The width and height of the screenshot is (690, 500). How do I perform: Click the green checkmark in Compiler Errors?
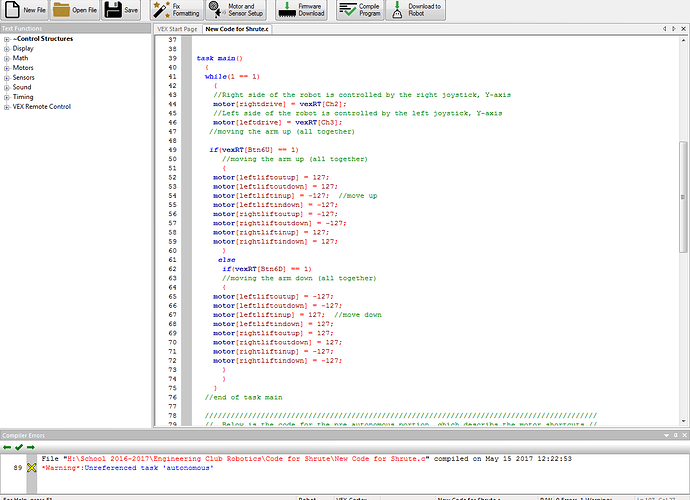click(x=18, y=447)
